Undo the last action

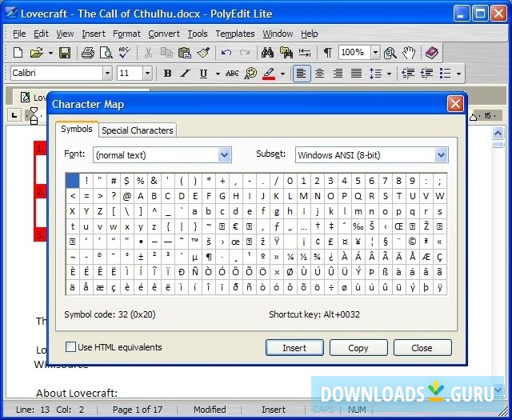(x=226, y=53)
